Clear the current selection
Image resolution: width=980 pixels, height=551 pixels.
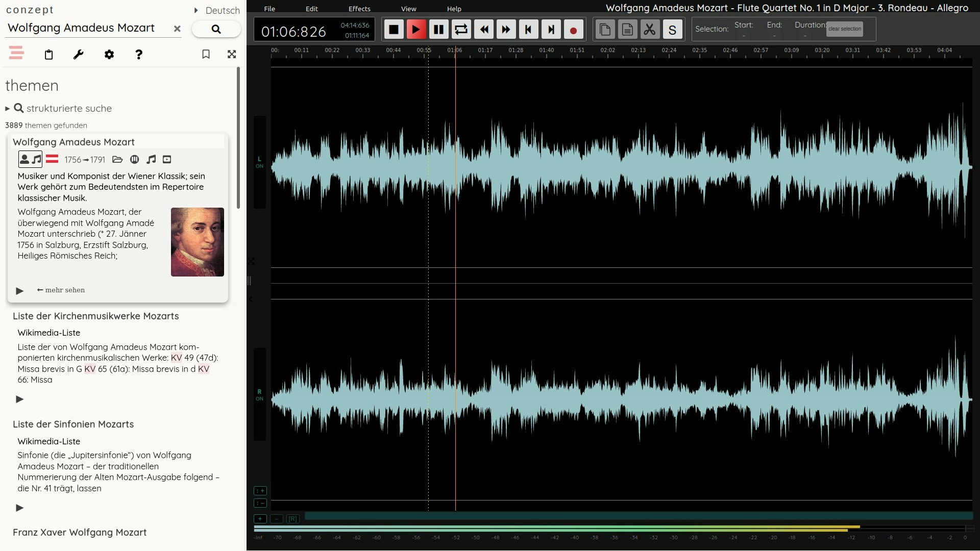[845, 29]
